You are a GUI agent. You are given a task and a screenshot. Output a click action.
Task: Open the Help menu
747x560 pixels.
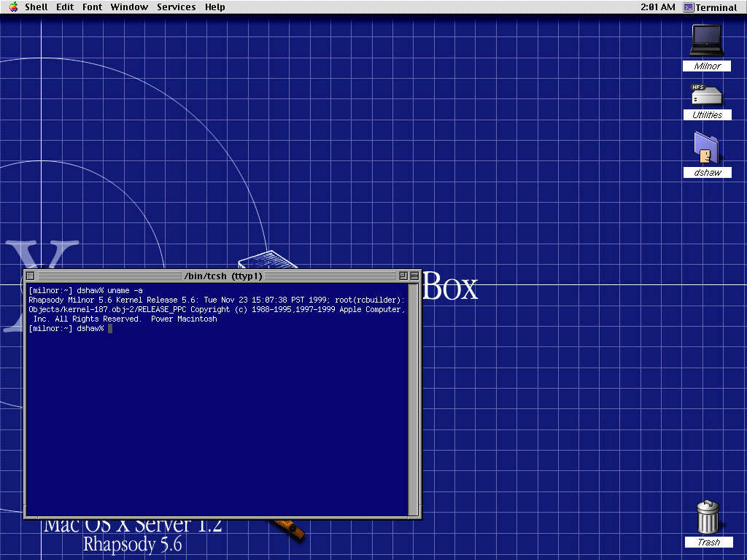[215, 7]
